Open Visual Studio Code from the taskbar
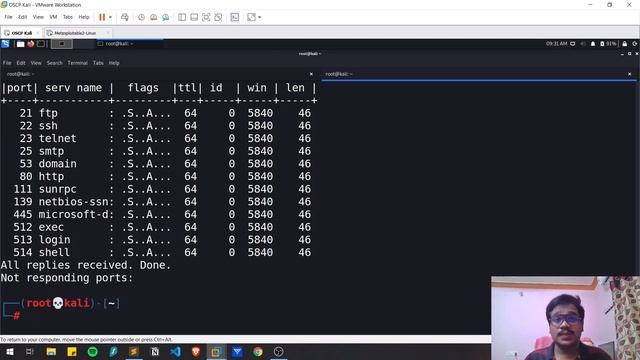 [x=176, y=351]
